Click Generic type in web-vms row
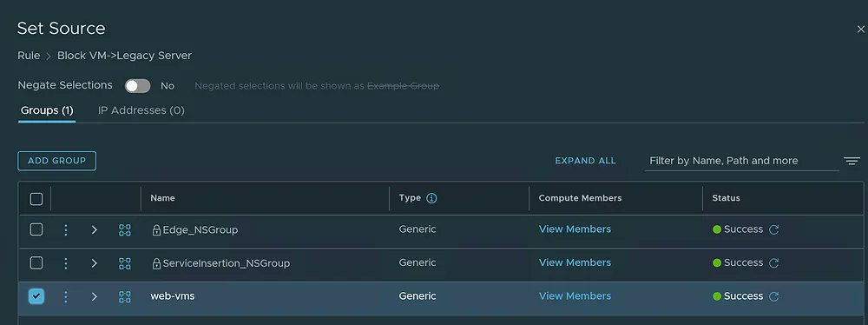The height and width of the screenshot is (325, 868). (418, 296)
